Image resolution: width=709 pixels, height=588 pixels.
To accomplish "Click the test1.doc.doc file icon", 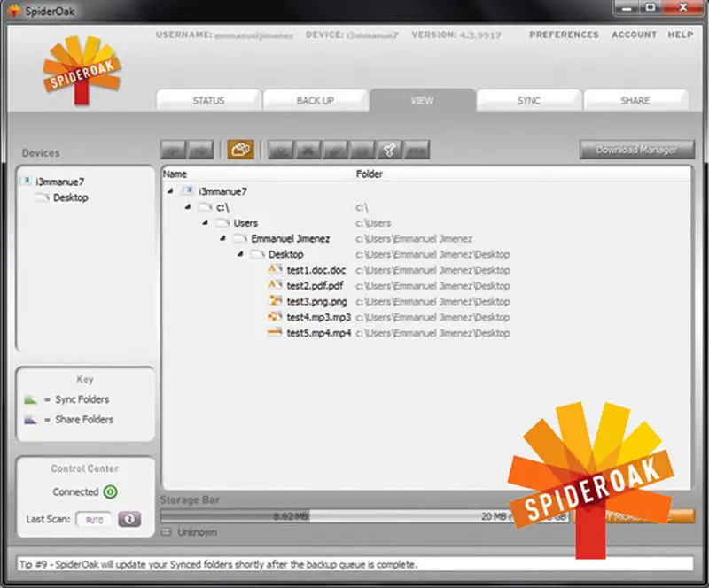I will [275, 269].
